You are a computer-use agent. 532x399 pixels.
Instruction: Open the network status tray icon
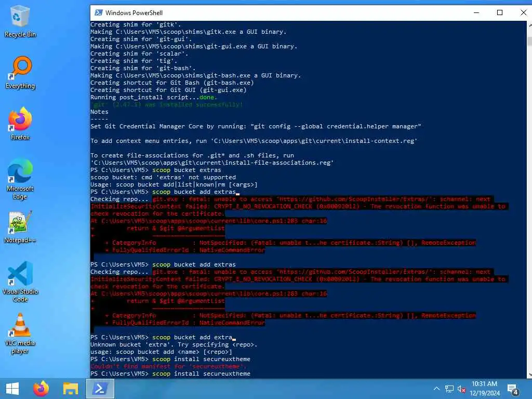point(449,389)
